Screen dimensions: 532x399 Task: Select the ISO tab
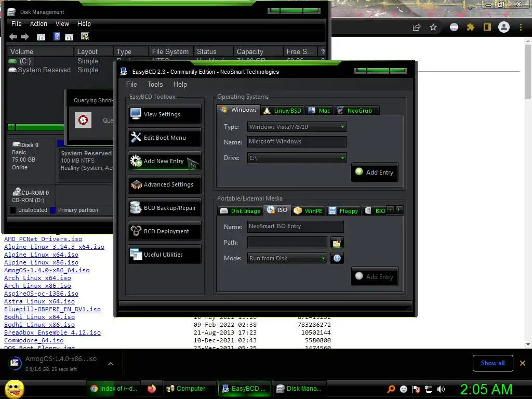point(277,210)
